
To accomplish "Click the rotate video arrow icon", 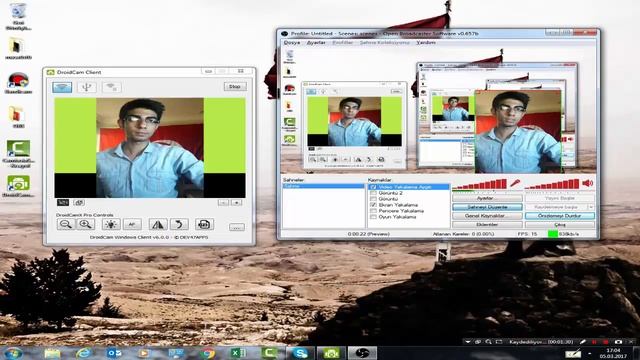I will [x=179, y=224].
